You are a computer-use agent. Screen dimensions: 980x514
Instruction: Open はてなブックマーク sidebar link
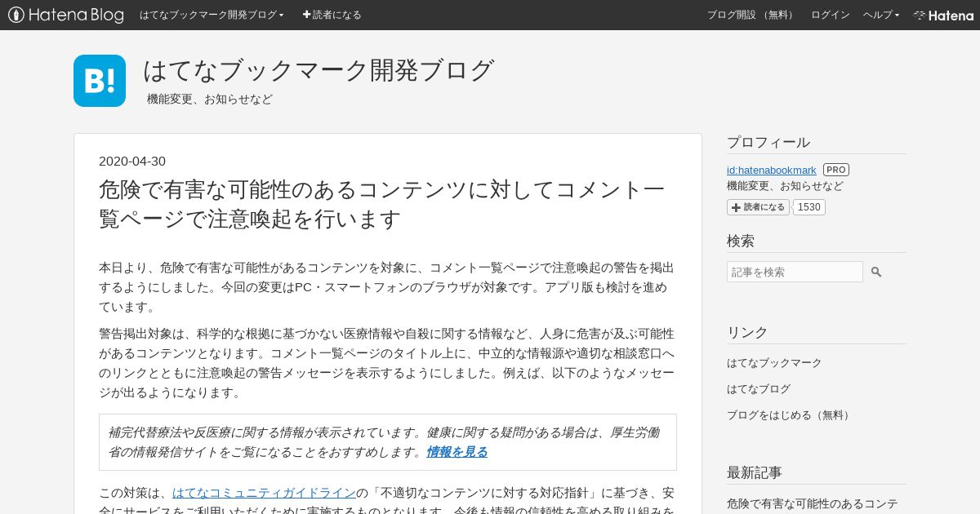coord(774,363)
